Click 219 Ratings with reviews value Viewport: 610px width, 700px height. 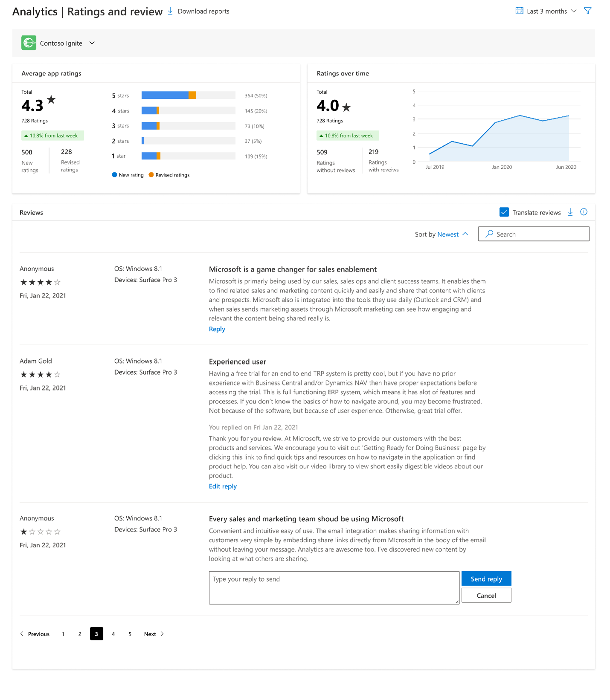[x=374, y=152]
